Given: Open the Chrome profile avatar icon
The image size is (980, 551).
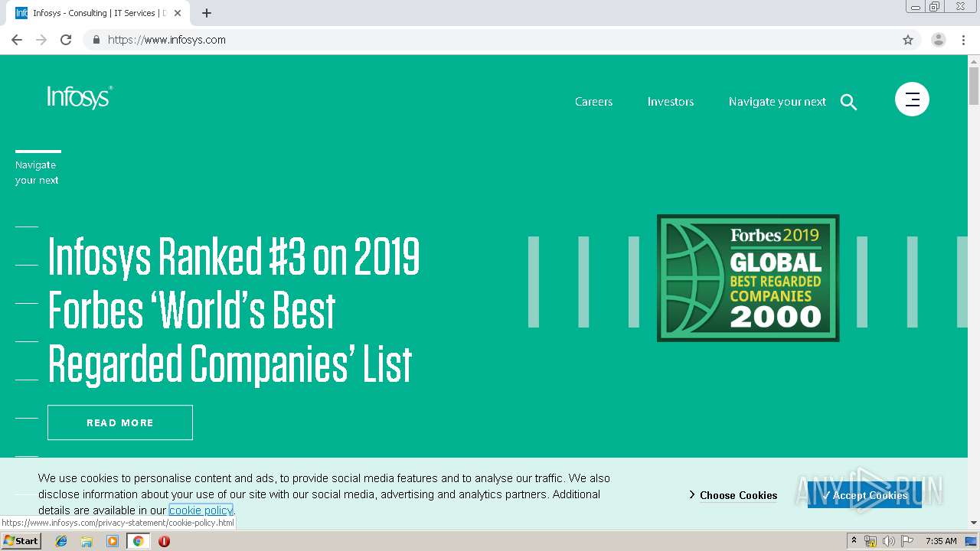Looking at the screenshot, I should pyautogui.click(x=939, y=40).
